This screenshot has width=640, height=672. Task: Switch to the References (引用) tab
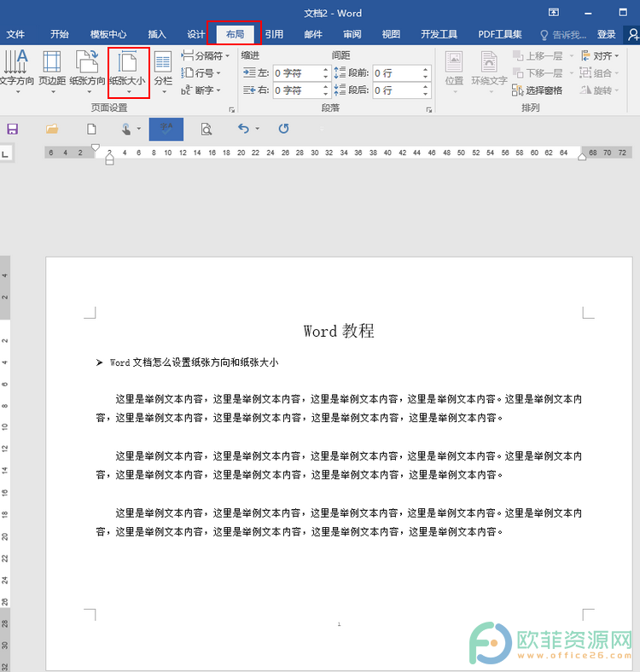[x=274, y=34]
